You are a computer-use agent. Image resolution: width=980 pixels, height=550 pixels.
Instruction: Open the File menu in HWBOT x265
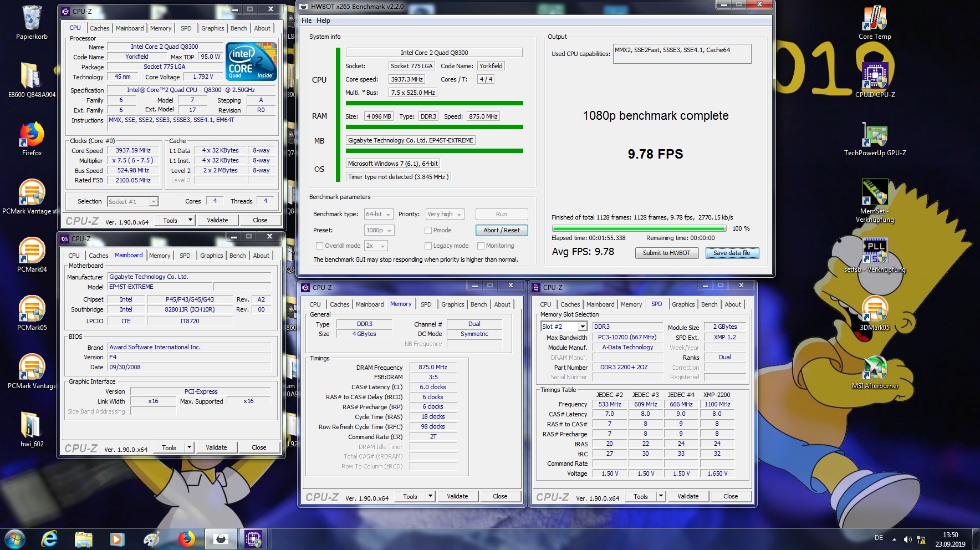click(x=307, y=21)
